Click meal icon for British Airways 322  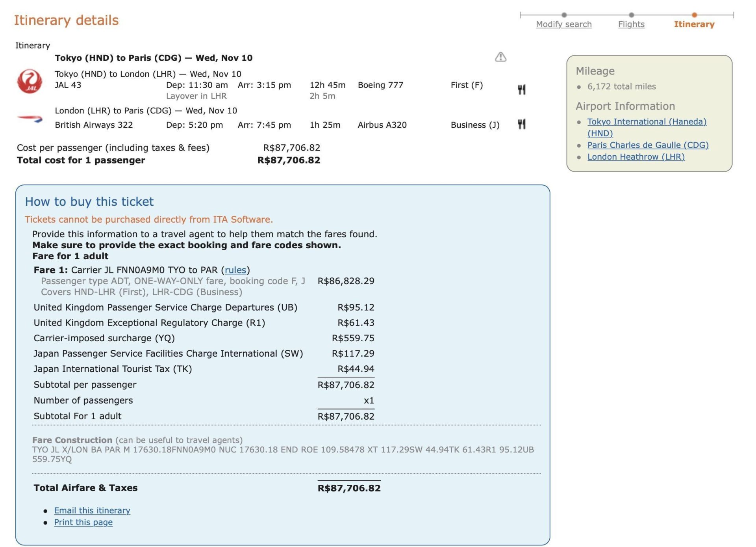point(521,125)
